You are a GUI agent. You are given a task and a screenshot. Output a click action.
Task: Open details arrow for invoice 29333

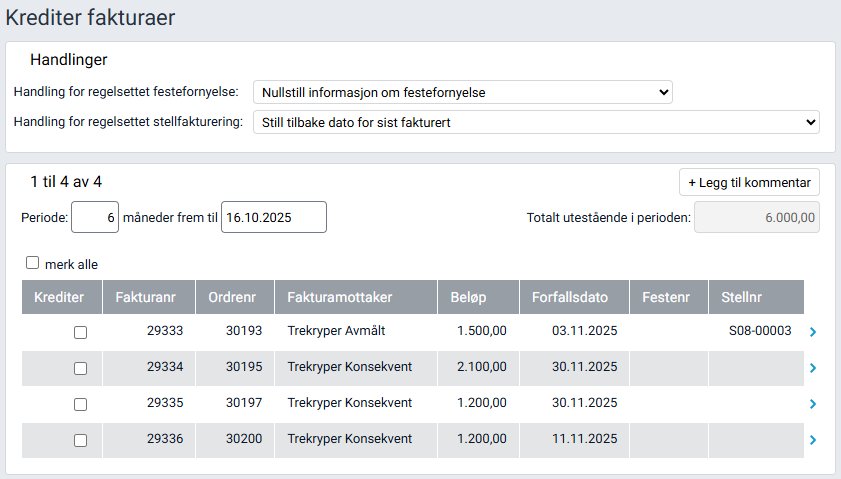pos(813,332)
